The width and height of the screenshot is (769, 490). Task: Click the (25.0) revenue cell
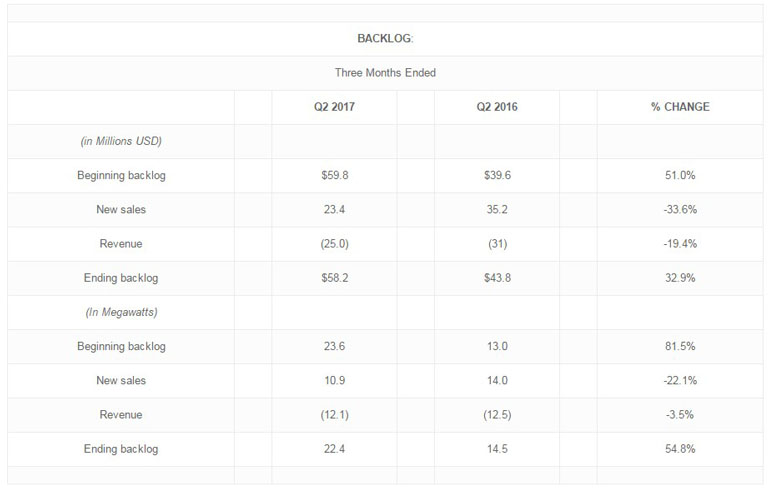(334, 244)
